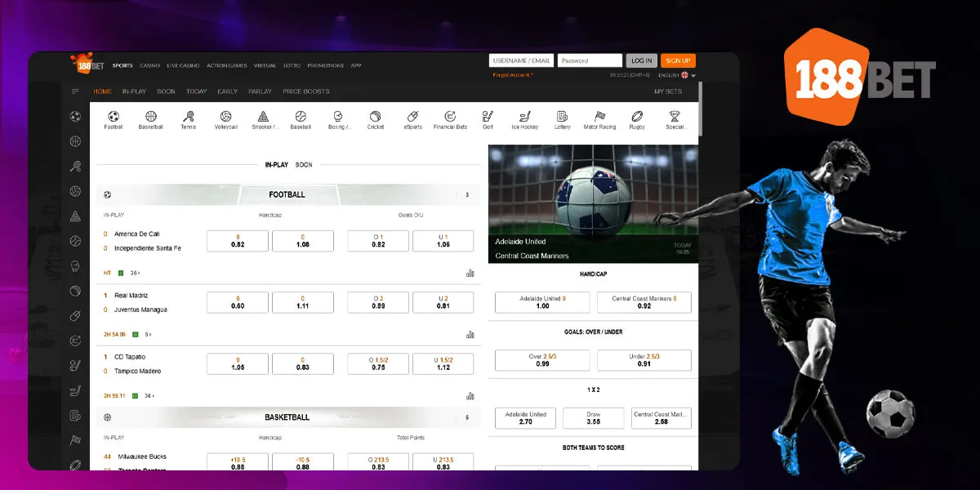Viewport: 980px width, 490px height.
Task: Open the CASINO top menu
Action: 149,65
